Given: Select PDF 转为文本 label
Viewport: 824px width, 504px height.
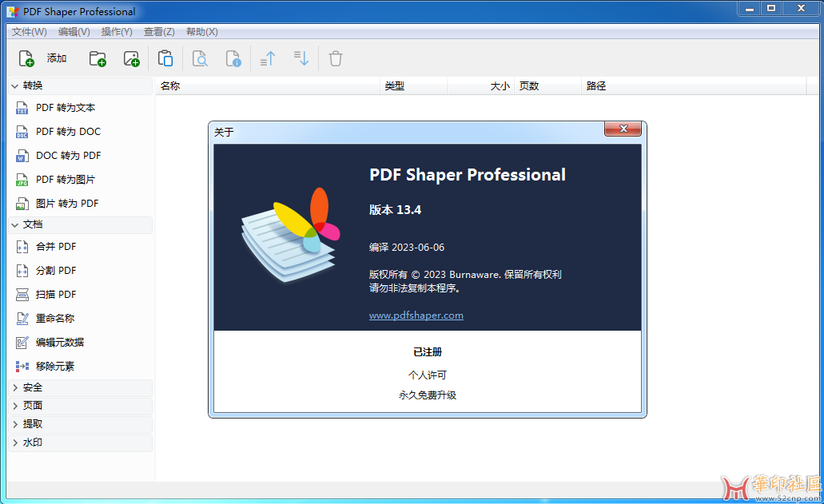Looking at the screenshot, I should click(66, 108).
